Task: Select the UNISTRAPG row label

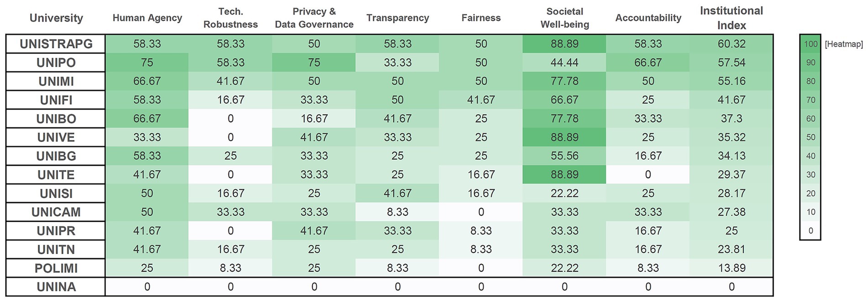Action: pos(56,44)
